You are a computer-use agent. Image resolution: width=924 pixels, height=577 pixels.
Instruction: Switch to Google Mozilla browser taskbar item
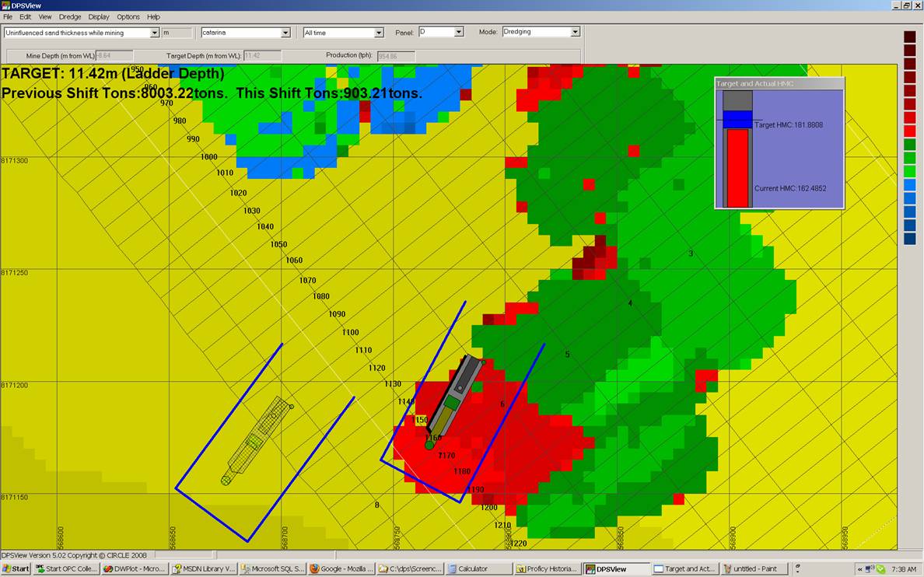(341, 568)
